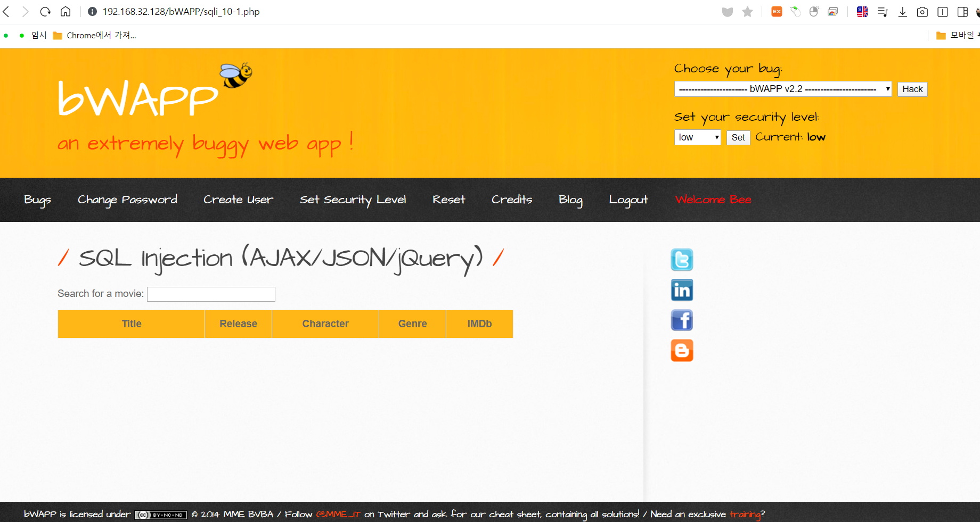The width and height of the screenshot is (980, 522).
Task: Open the flag translation extension icon
Action: pyautogui.click(x=862, y=12)
